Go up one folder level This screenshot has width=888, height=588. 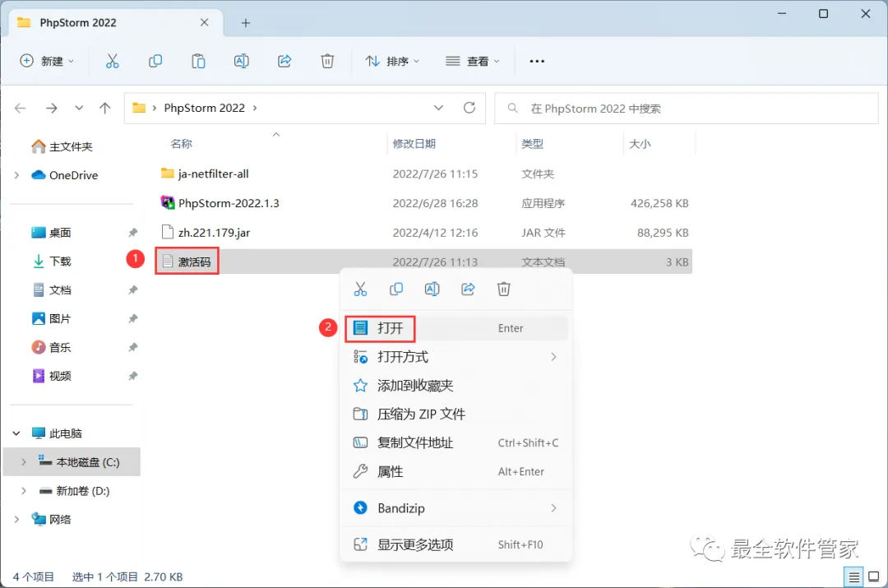[104, 109]
